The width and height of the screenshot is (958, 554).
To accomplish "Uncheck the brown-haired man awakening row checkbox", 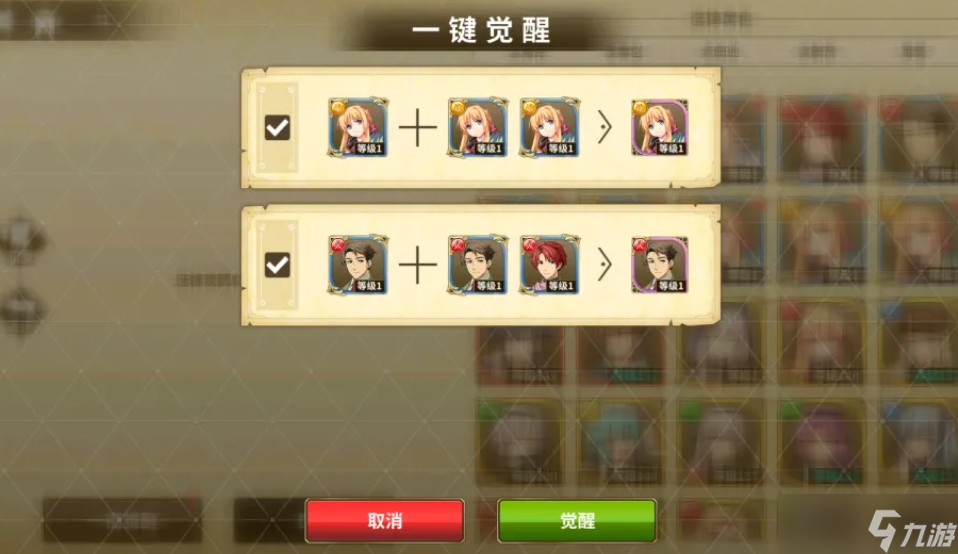I will click(277, 265).
